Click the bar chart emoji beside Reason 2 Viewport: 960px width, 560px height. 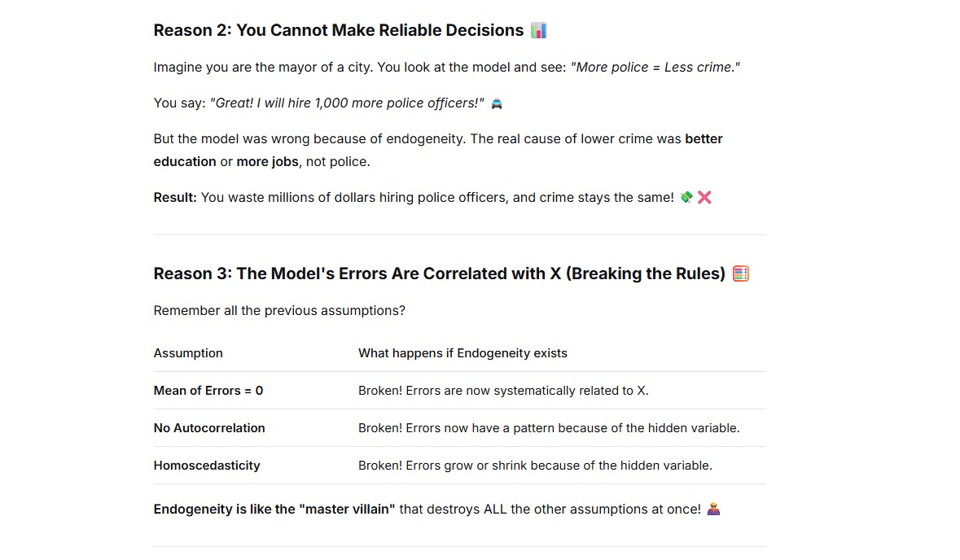click(538, 30)
